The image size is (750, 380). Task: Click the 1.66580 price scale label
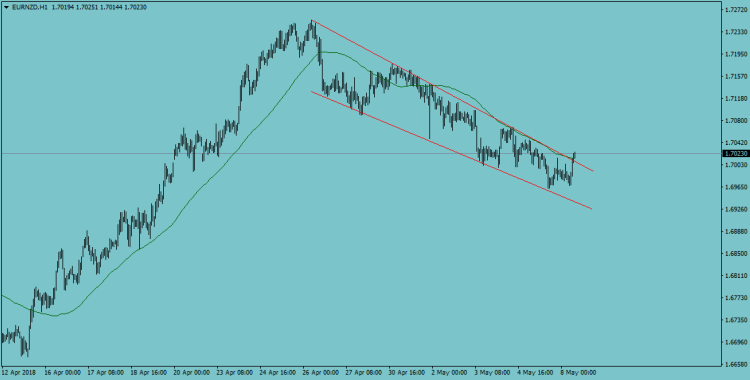click(x=737, y=365)
